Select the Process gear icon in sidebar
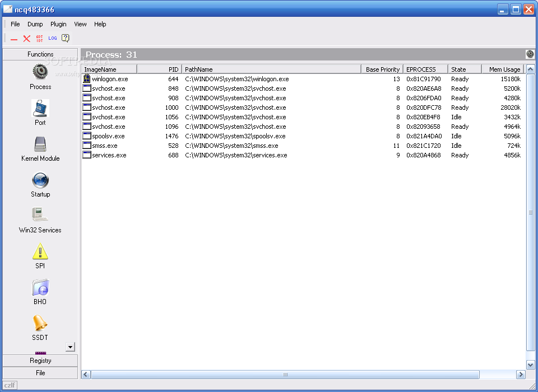 click(40, 72)
